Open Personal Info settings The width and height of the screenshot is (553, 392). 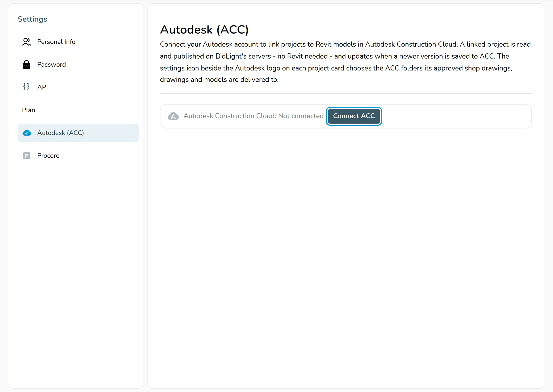(78, 42)
